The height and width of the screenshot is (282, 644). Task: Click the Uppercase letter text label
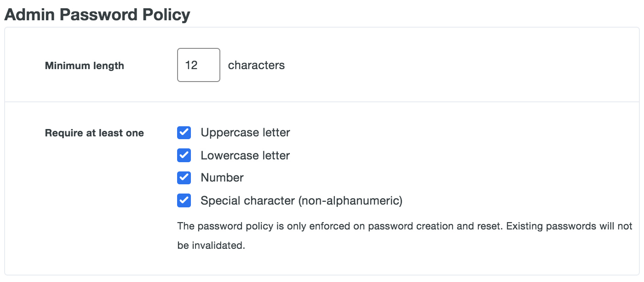(x=245, y=133)
